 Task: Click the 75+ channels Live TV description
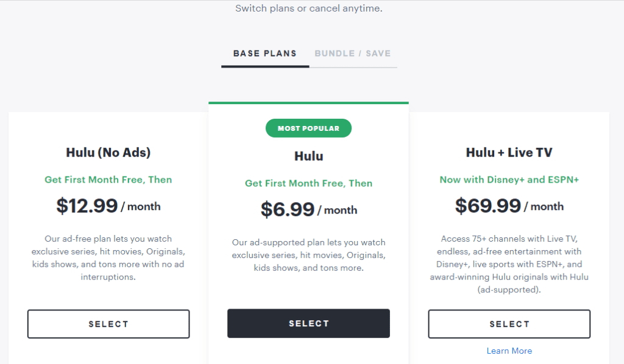coord(509,264)
